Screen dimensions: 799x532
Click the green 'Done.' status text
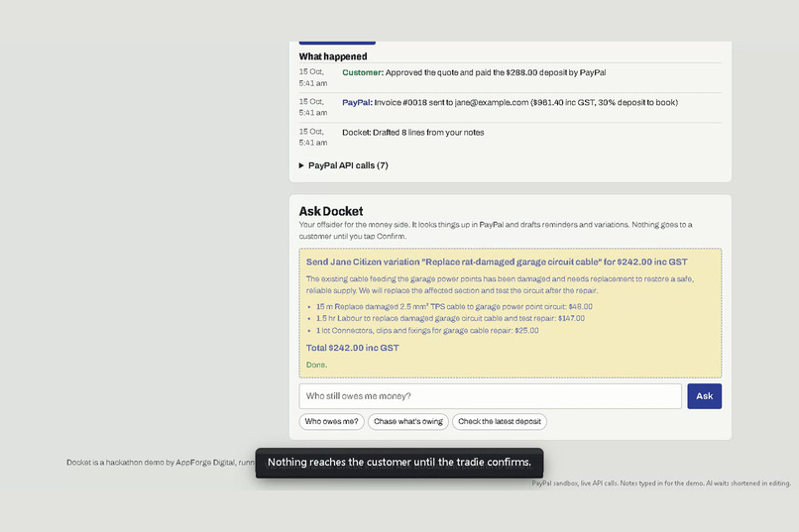pos(316,365)
